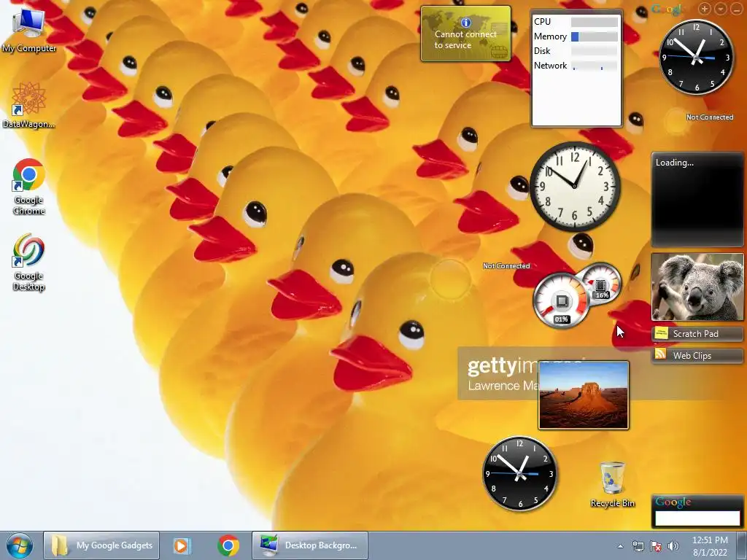Click the white analog clock gadget

[575, 186]
